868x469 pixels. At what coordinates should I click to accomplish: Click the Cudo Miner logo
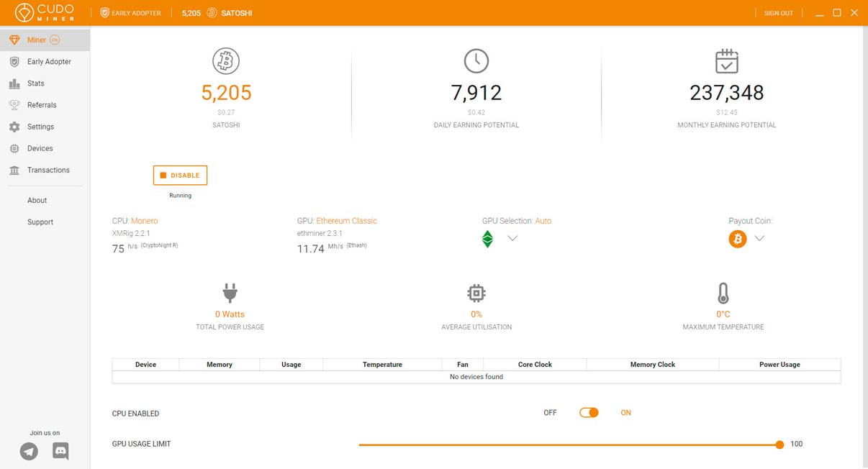(45, 13)
